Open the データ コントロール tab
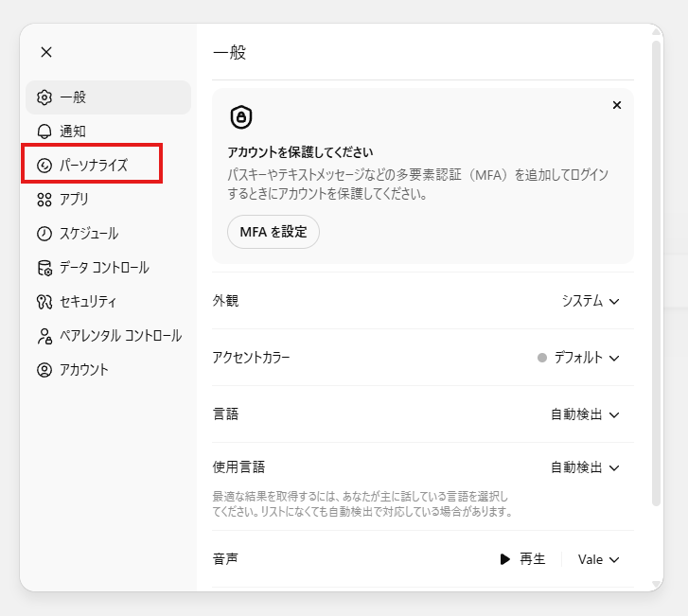 tap(109, 268)
